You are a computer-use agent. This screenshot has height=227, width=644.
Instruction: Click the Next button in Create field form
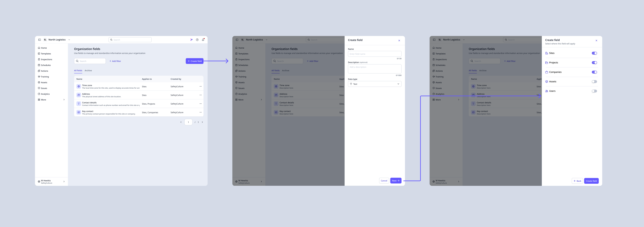point(396,181)
